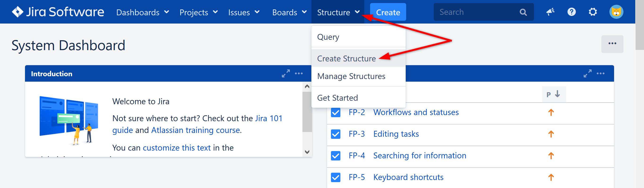Image resolution: width=644 pixels, height=188 pixels.
Task: Open the Atlassian training course link
Action: pyautogui.click(x=195, y=130)
